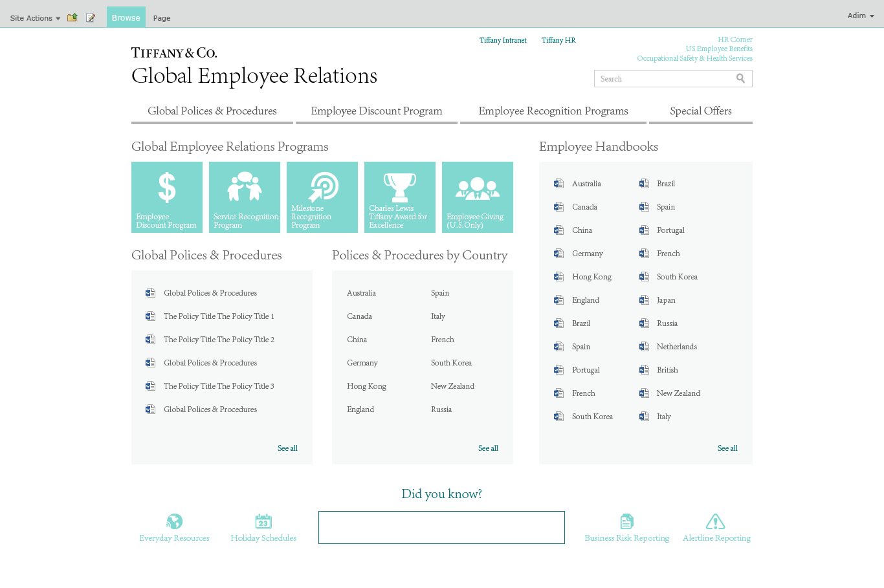The width and height of the screenshot is (884, 588).
Task: Click the Everyday Resources globe icon
Action: point(174,521)
